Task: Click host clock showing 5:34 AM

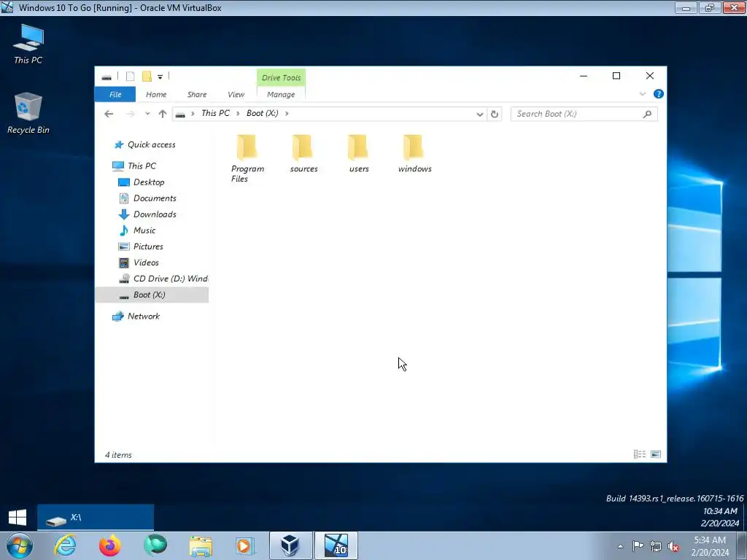Action: (x=710, y=540)
